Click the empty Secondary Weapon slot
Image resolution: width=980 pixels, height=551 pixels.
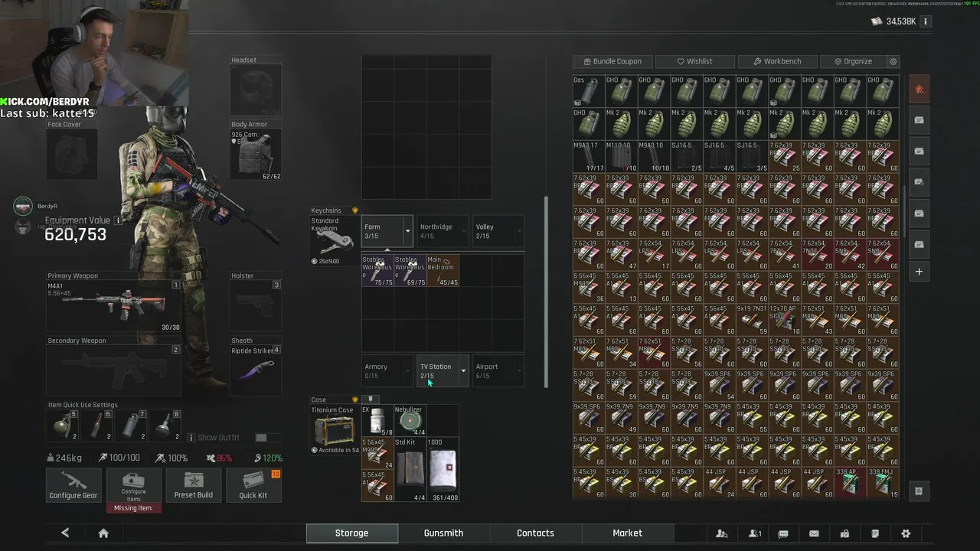coord(114,371)
